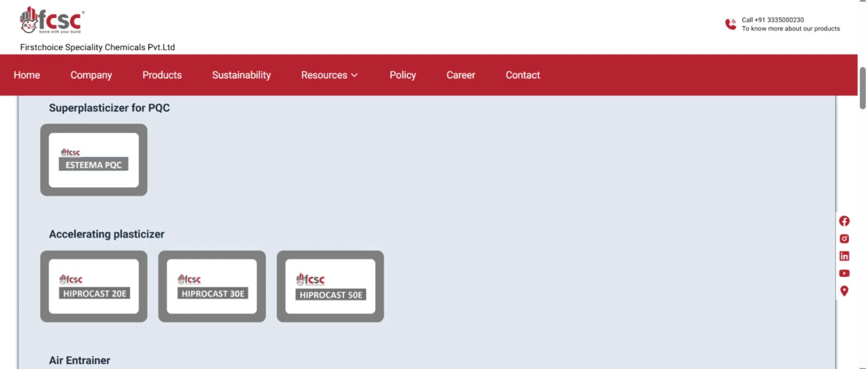Open the Contact menu item
The image size is (868, 369).
point(523,75)
